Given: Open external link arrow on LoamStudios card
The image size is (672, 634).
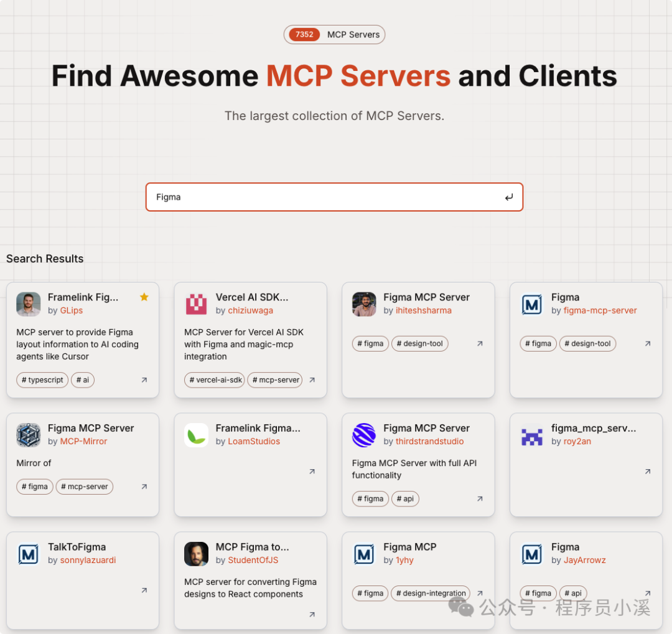Looking at the screenshot, I should (312, 472).
